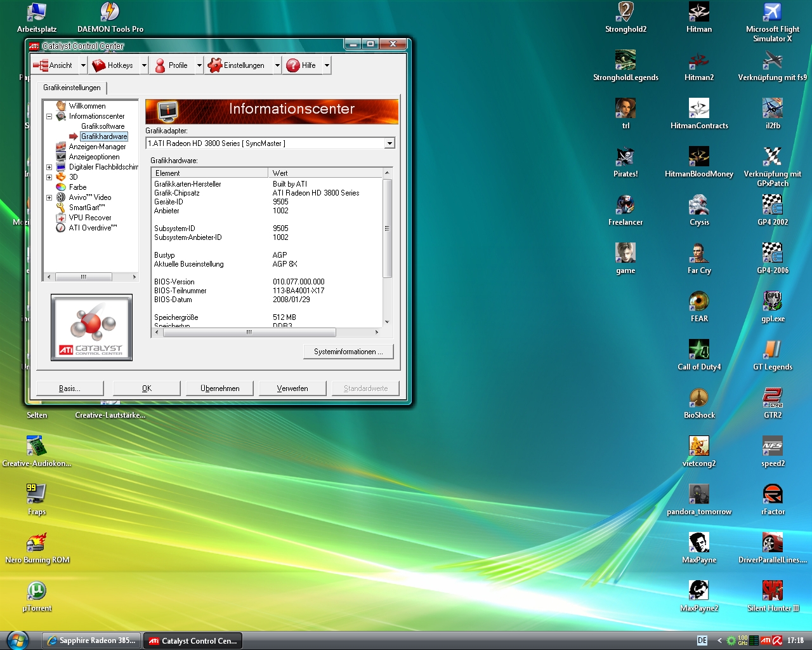
Task: Click the Stronghold2 desktop icon
Action: (x=625, y=18)
